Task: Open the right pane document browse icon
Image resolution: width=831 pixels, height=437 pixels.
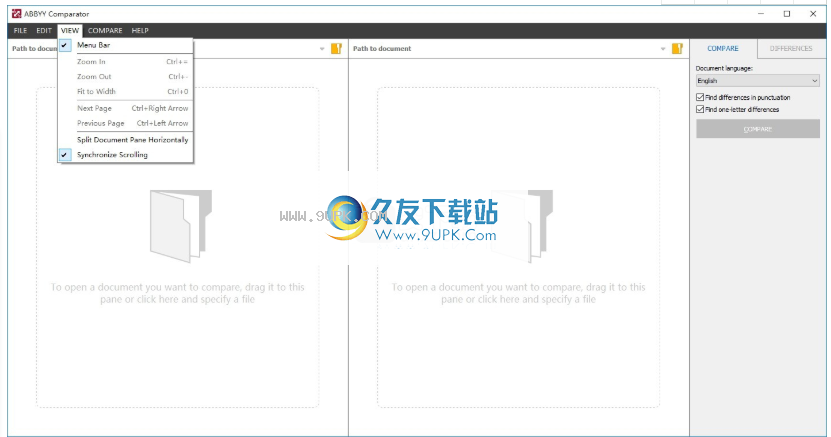Action: [677, 49]
